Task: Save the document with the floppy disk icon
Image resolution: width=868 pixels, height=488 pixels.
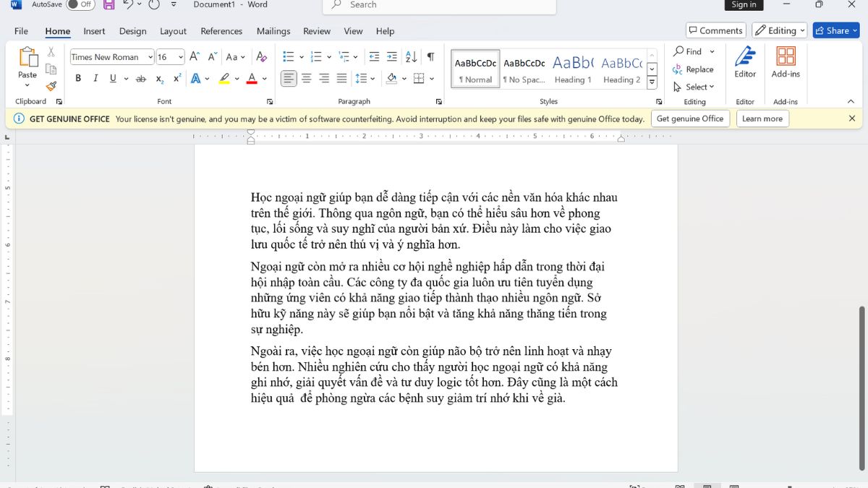Action: coord(109,5)
